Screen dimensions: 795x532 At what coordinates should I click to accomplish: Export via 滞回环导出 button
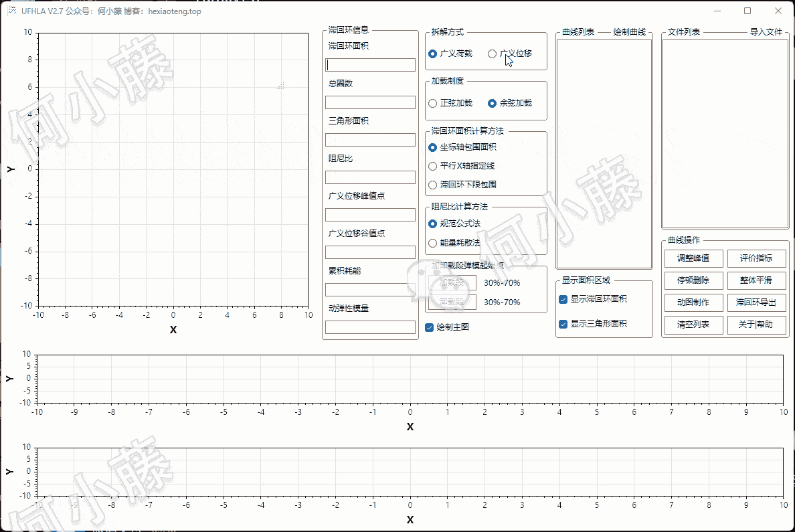coord(756,302)
